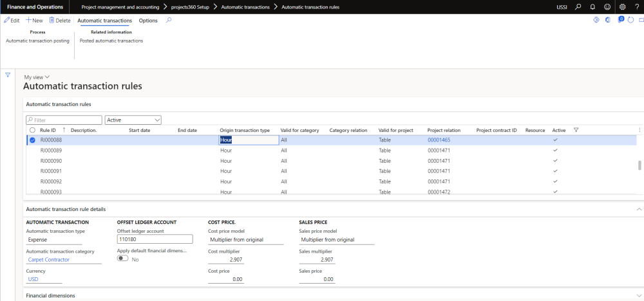Open project relation link 00001465
This screenshot has width=644, height=301.
tap(439, 140)
